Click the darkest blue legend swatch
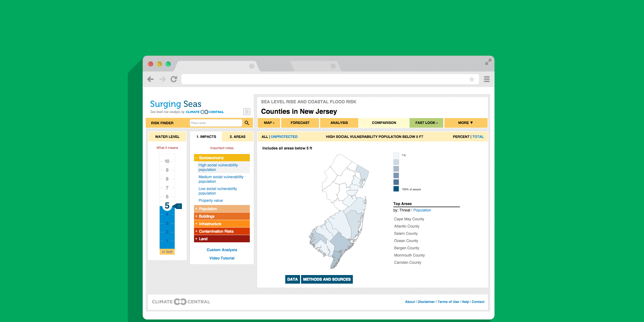 396,189
